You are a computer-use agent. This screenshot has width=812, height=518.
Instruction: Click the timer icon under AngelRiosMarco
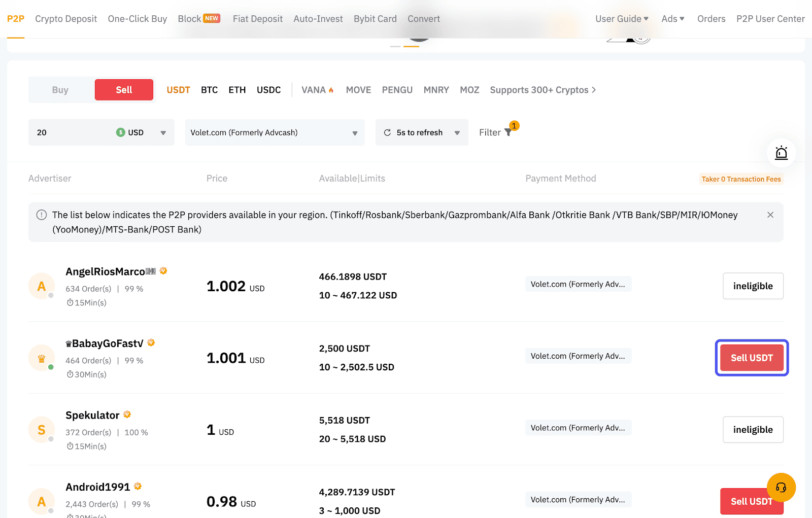[x=70, y=302]
